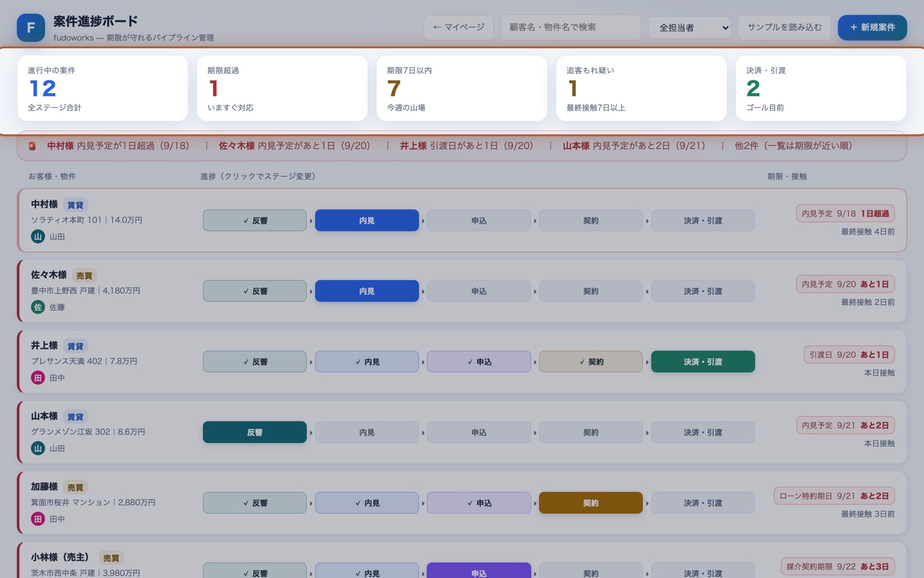The width and height of the screenshot is (924, 578).
Task: Click the 内見予定 9/18 1日超過 deadline badge
Action: [845, 213]
